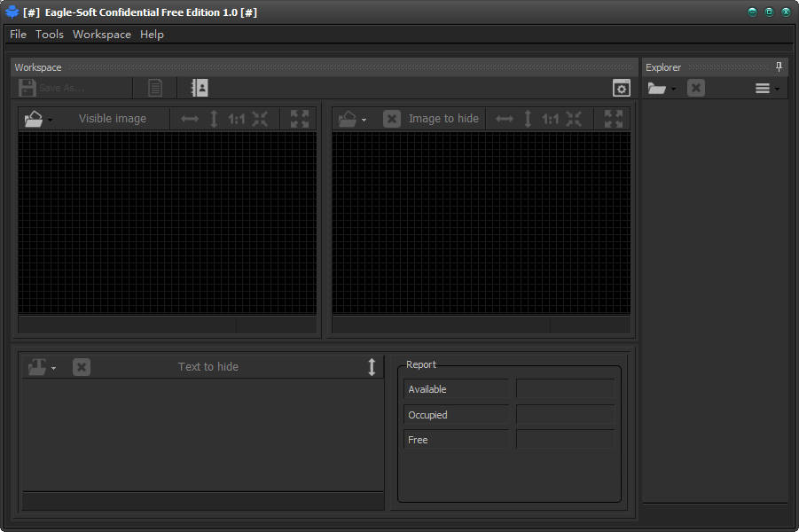799x532 pixels.
Task: Load a file into the Image to hide panel
Action: 348,119
